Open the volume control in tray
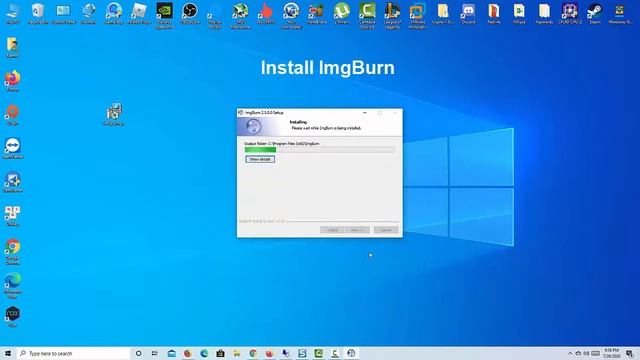This screenshot has width=640, height=360. [x=587, y=353]
